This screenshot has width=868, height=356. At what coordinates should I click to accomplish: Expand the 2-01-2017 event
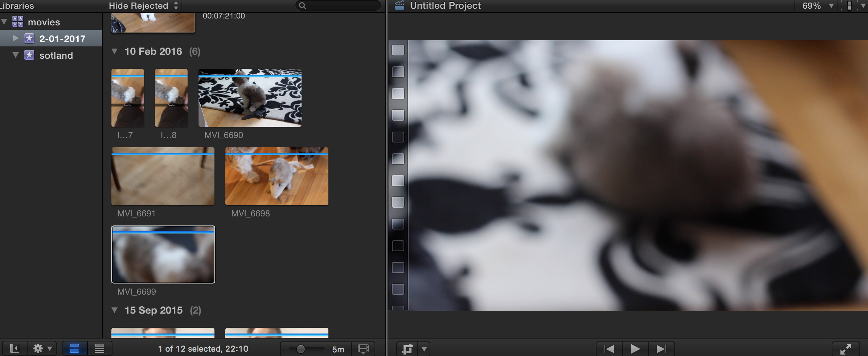tap(16, 38)
